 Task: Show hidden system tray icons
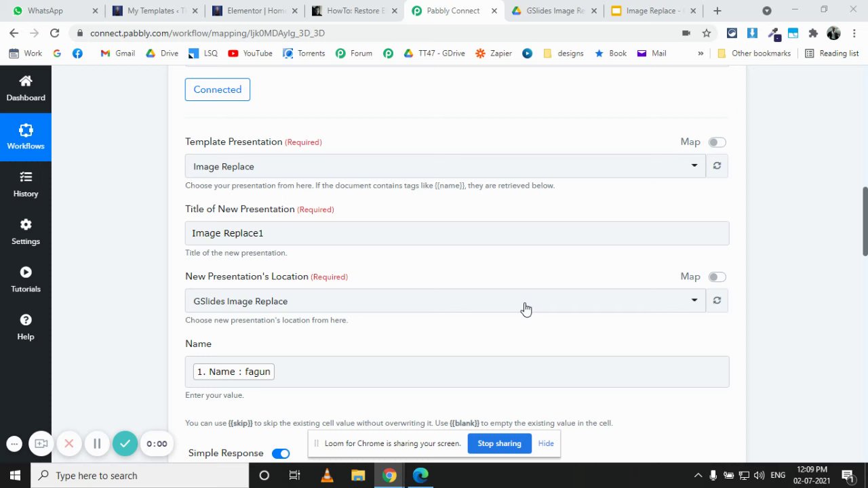(x=698, y=475)
